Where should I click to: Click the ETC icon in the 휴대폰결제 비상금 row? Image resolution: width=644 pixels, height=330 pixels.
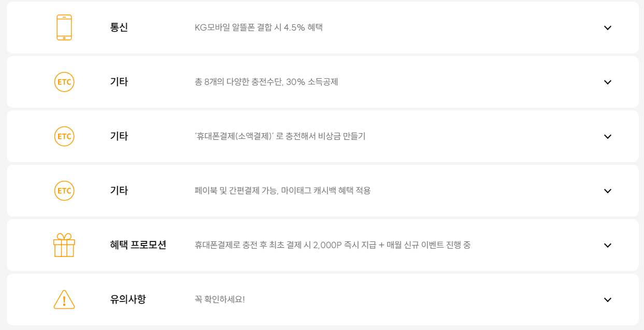[x=64, y=136]
